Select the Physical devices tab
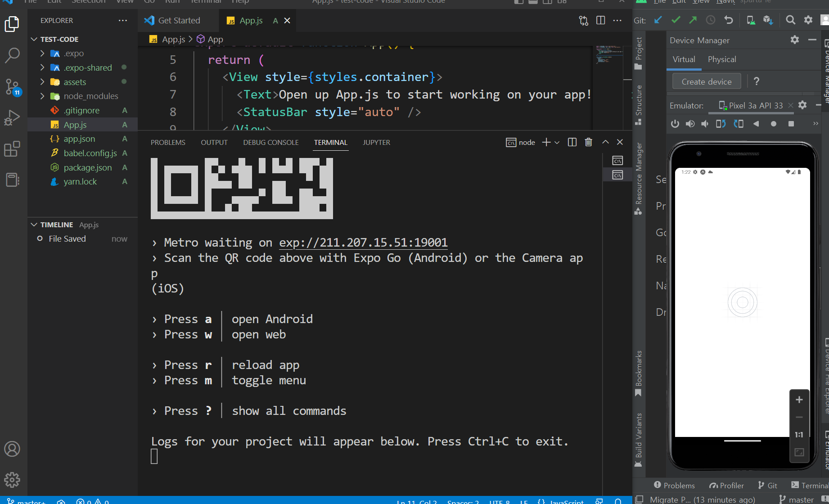 pos(722,59)
